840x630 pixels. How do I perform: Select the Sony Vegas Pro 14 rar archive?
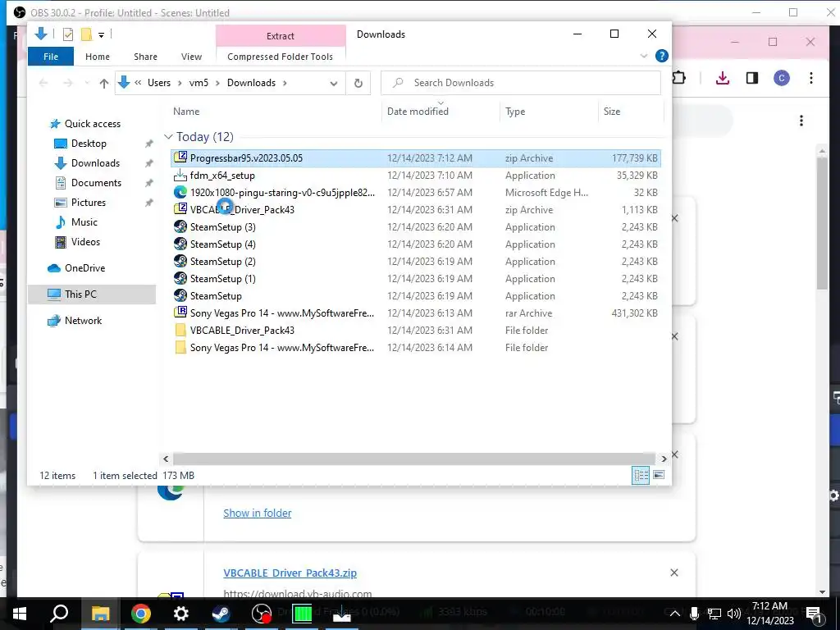[416, 313]
